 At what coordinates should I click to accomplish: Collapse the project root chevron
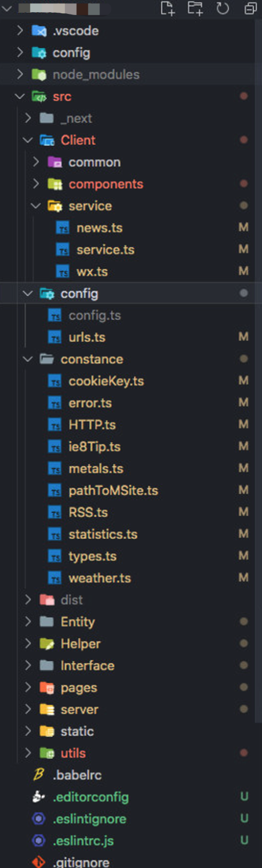click(x=8, y=8)
